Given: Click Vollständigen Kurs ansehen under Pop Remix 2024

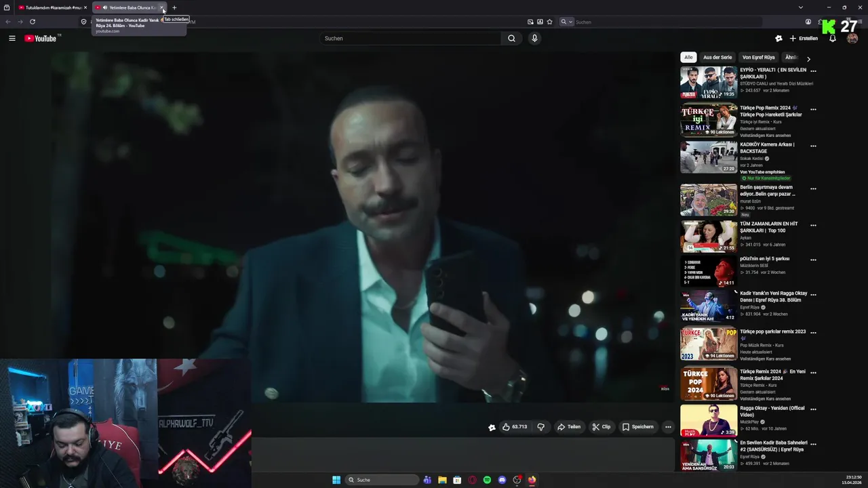Looking at the screenshot, I should [x=765, y=136].
